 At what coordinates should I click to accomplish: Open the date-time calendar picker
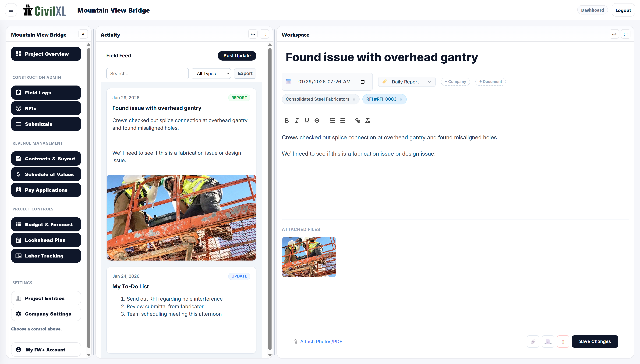pos(362,82)
